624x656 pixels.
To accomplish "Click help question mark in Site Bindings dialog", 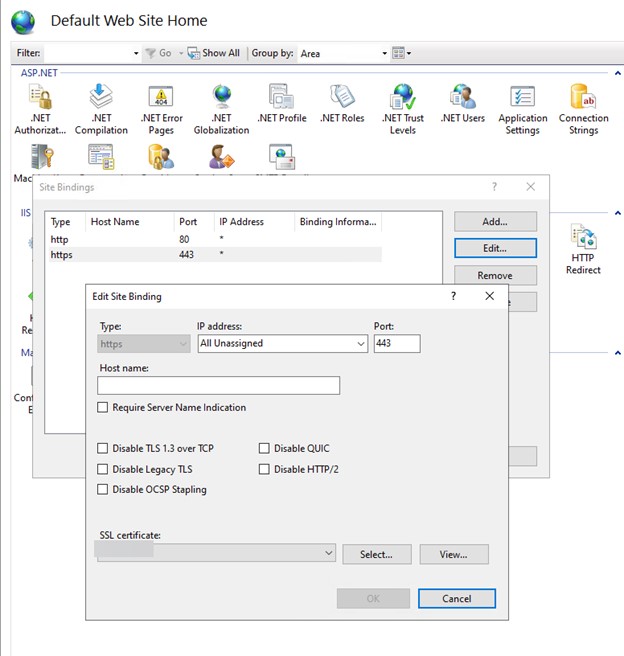I will [494, 187].
